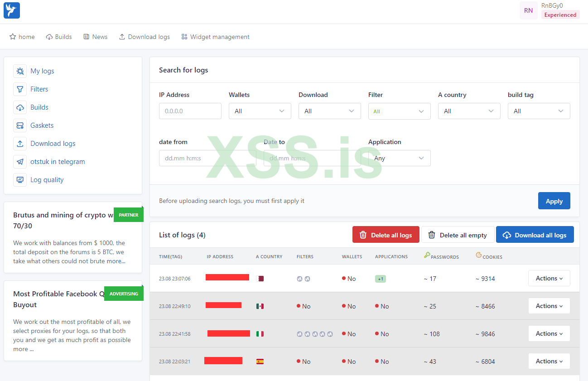Click the blue bird logo icon
Screen dimensions: 588x381
pyautogui.click(x=12, y=10)
